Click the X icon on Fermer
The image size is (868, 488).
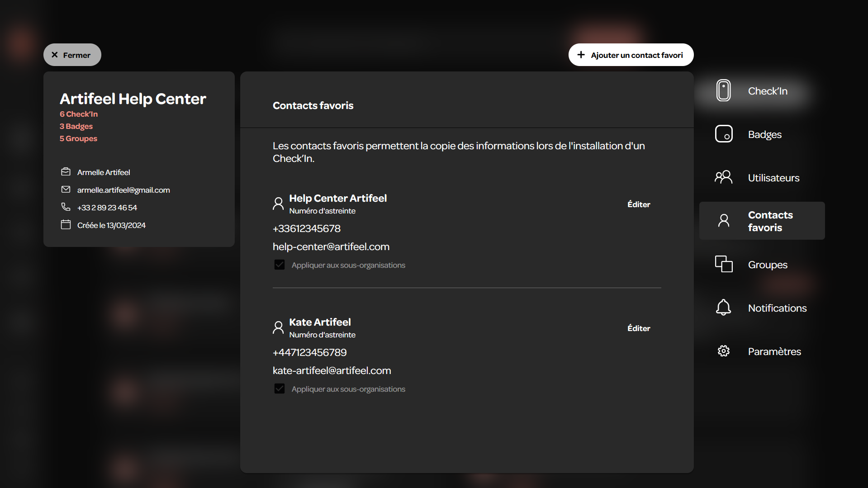pos(55,55)
